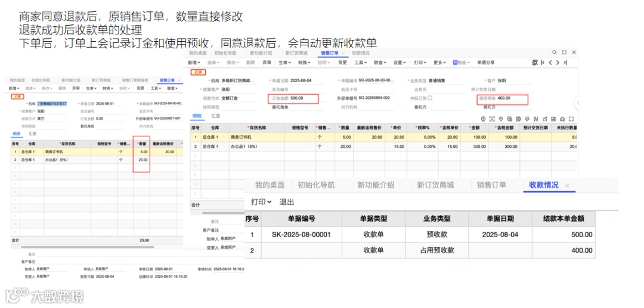The image size is (644, 308).
Task: Click the search icon in the middle window header
Action: [555, 52]
